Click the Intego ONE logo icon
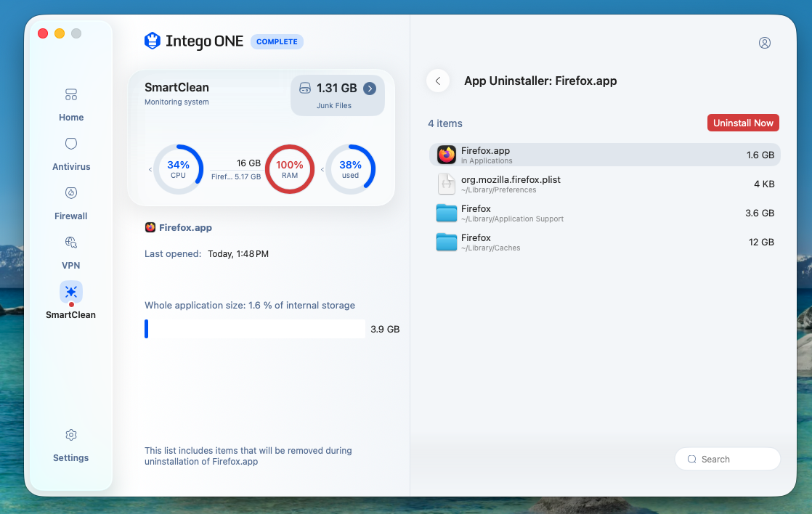The width and height of the screenshot is (812, 514). click(153, 41)
